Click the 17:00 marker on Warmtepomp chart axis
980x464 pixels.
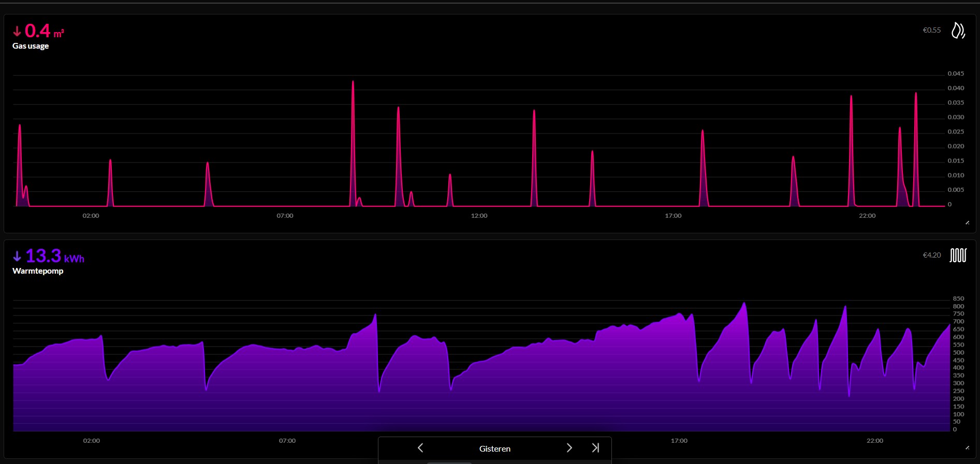point(679,441)
